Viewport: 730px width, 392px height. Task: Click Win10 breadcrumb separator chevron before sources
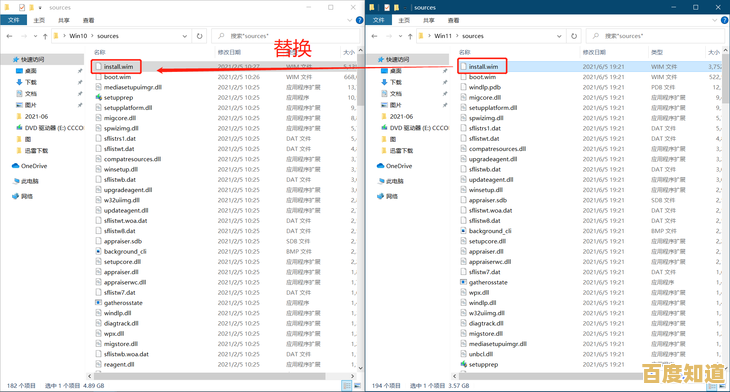(92, 36)
